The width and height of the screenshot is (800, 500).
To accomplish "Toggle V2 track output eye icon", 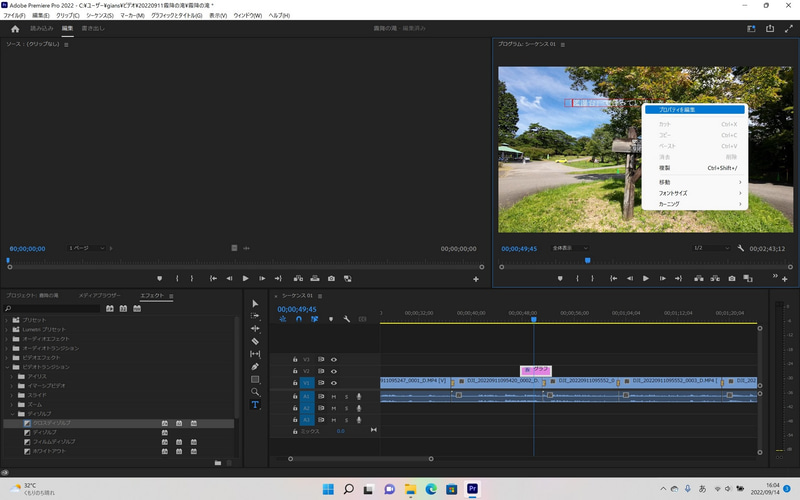I will 334,371.
